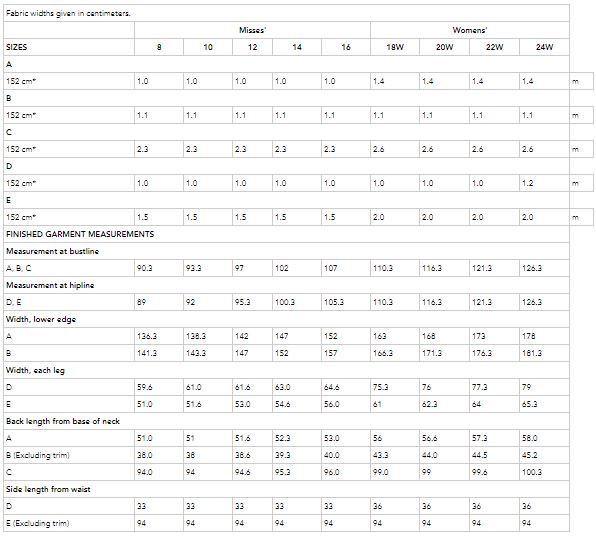596x538 pixels.
Task: Select the Width, lower edge label
Action: coord(41,319)
